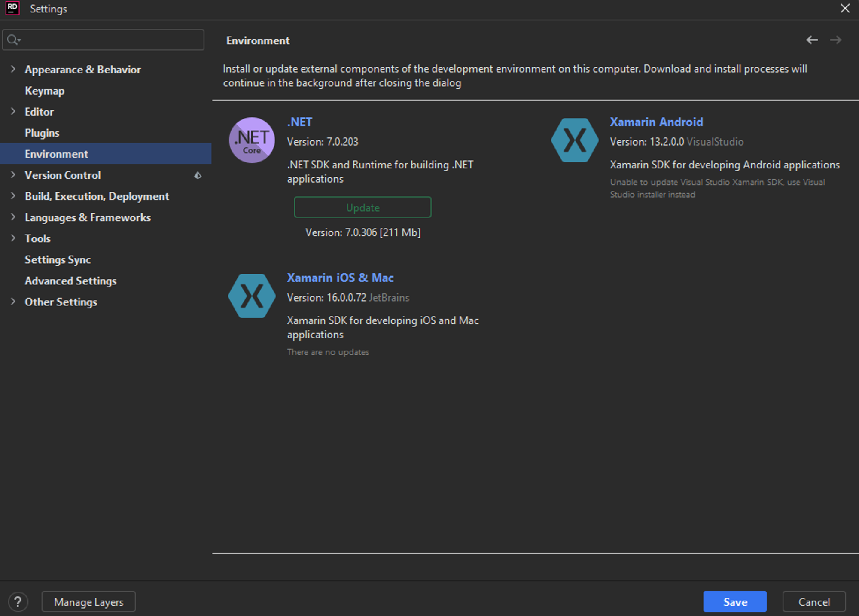Viewport: 859px width, 616px height.
Task: Expand the Editor settings section
Action: (x=15, y=112)
